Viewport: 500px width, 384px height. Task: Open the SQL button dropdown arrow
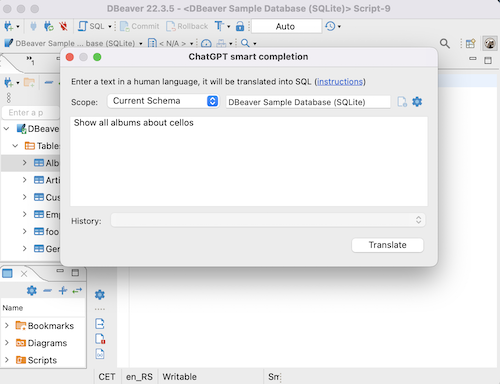click(x=110, y=26)
